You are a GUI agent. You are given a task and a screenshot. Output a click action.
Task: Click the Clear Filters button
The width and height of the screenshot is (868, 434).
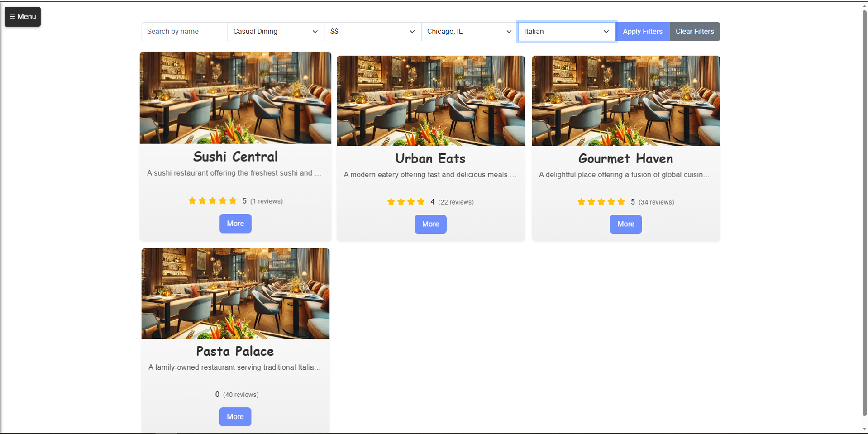[x=695, y=32]
